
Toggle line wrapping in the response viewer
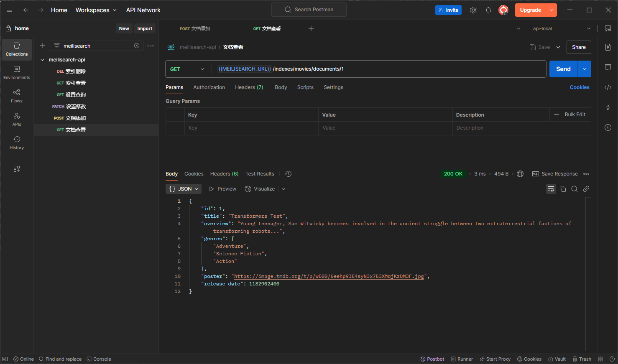551,189
